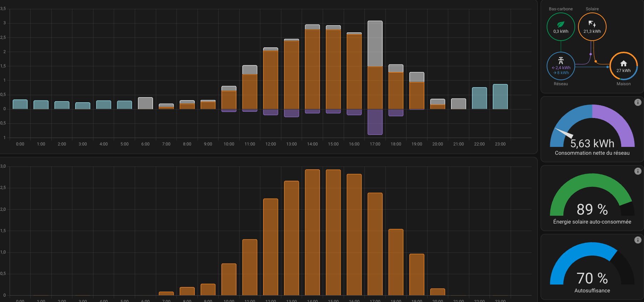Click the 5,63 kWh gauge reading

[x=592, y=143]
